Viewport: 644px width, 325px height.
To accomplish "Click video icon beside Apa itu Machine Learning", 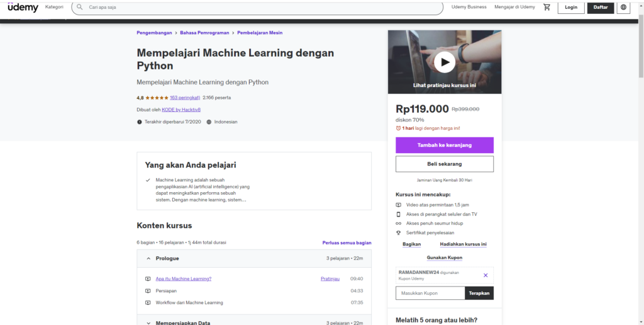I will point(148,278).
